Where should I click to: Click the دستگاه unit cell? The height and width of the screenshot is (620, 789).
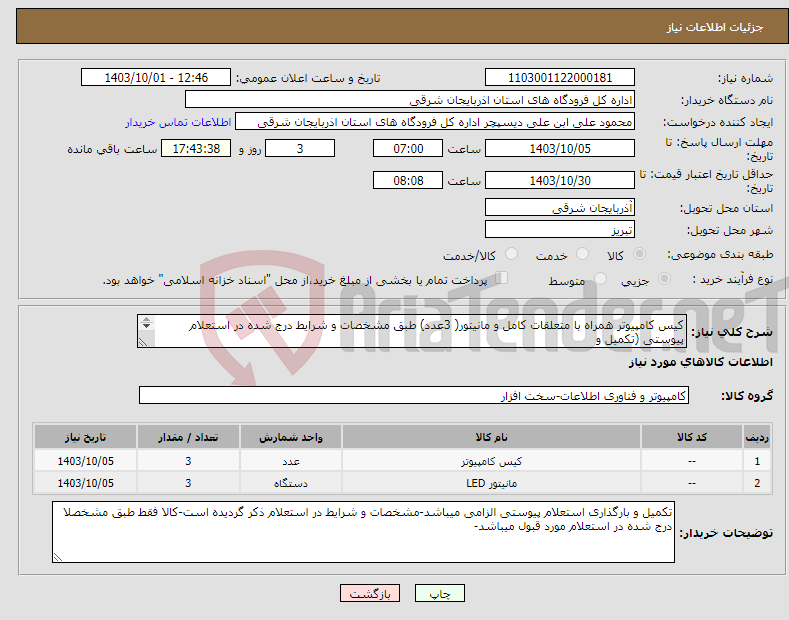point(291,483)
